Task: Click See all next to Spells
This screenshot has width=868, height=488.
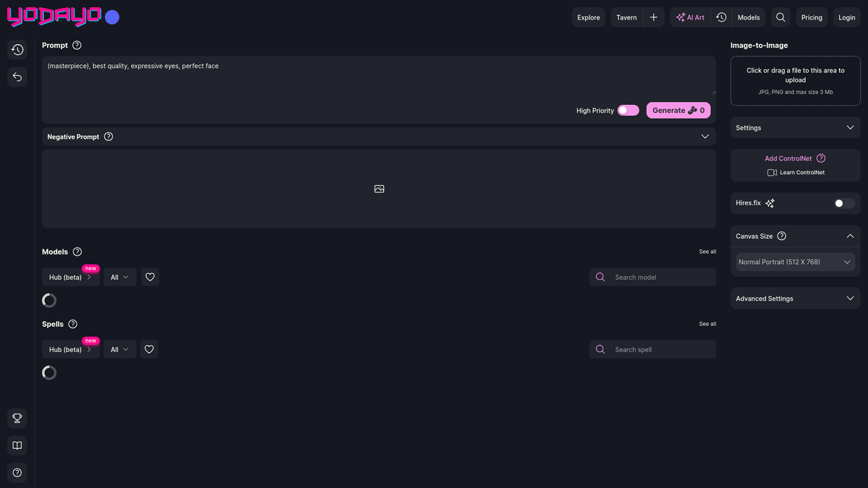Action: [x=707, y=324]
